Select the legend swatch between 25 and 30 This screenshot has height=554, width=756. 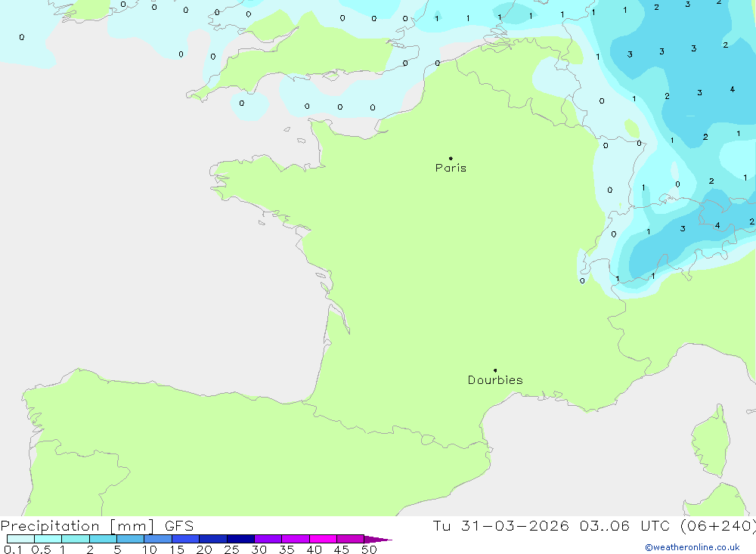(x=240, y=539)
